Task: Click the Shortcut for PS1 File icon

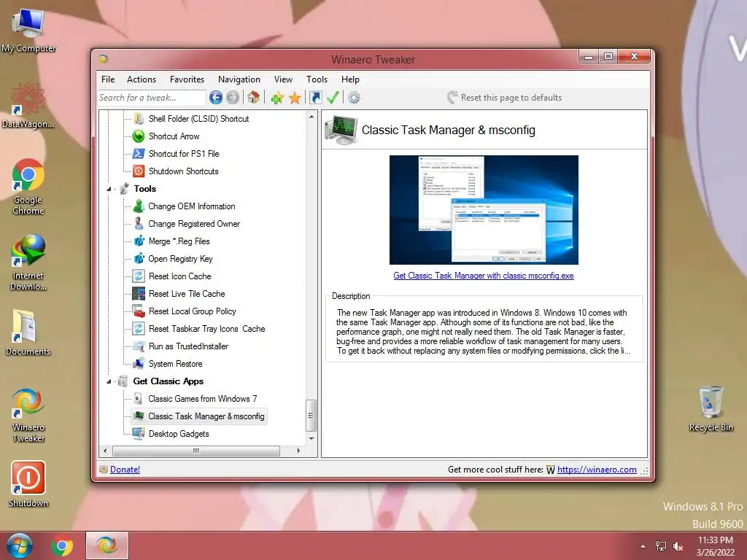Action: [x=139, y=154]
